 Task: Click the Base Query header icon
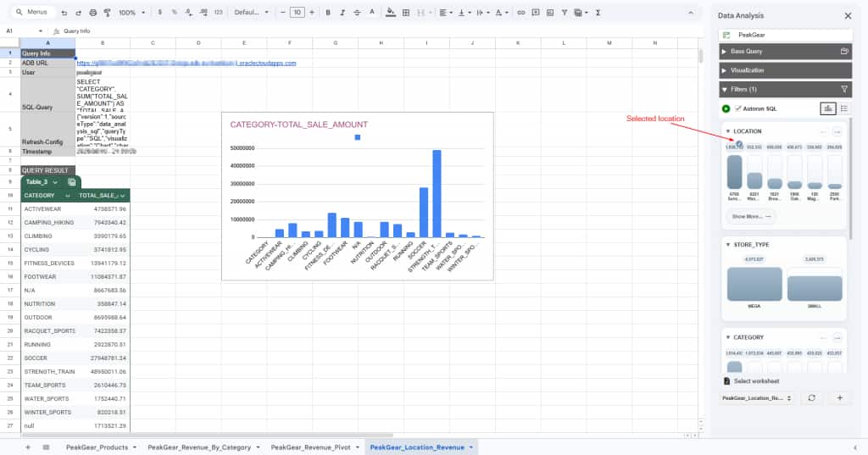pyautogui.click(x=844, y=51)
